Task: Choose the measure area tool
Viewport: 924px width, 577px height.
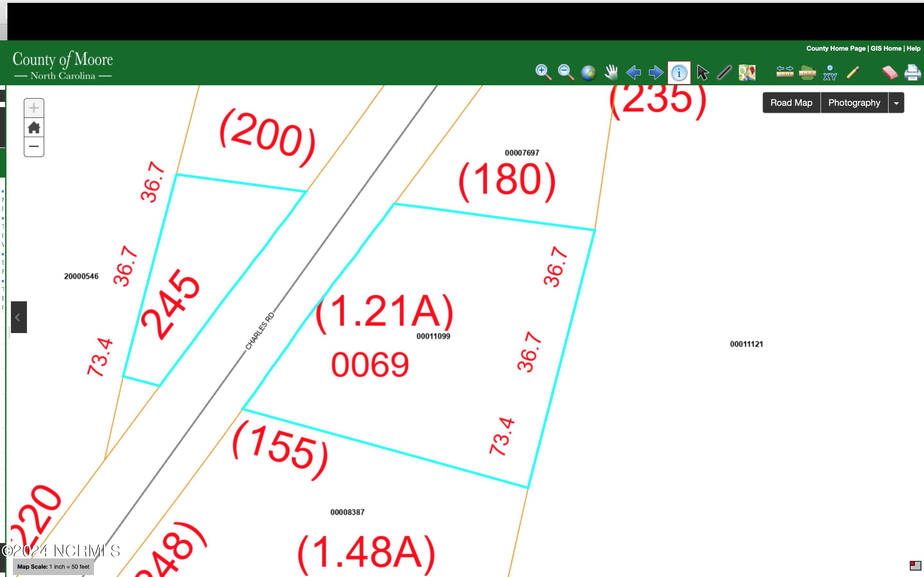Action: coord(807,72)
